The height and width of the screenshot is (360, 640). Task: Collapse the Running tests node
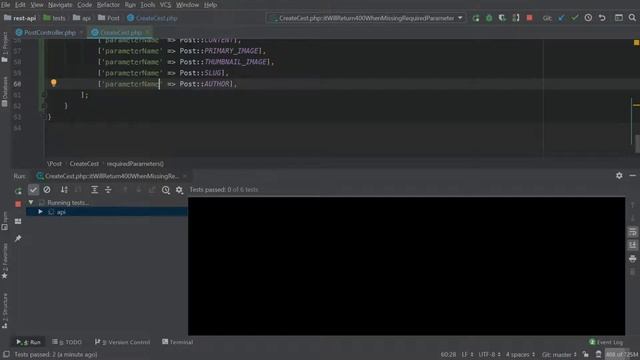pos(31,202)
